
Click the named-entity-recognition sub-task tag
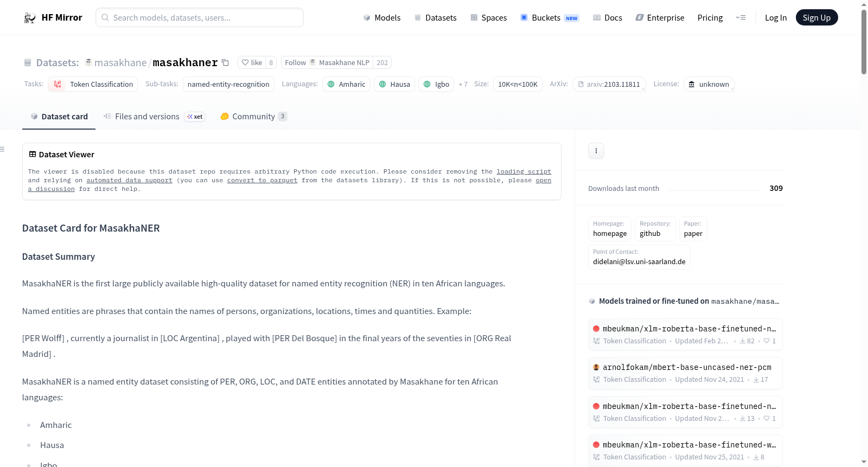point(228,84)
